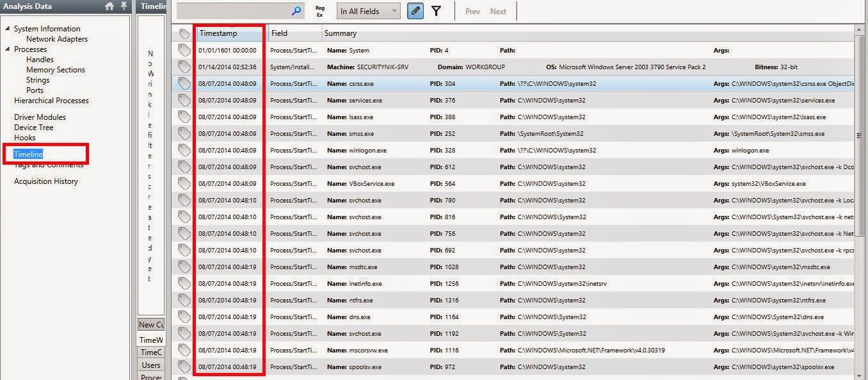Sort results by the Timestamp column header
Screen dimensions: 868x380
218,33
